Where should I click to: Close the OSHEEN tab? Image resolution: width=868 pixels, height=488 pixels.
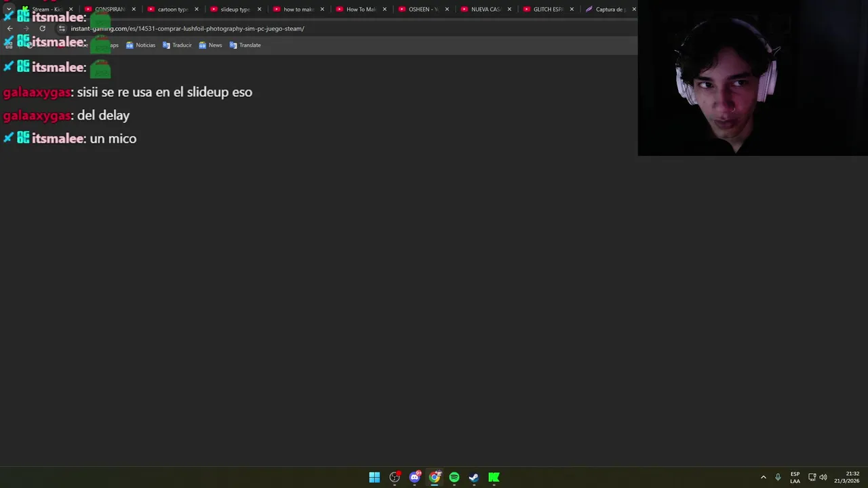coord(447,9)
